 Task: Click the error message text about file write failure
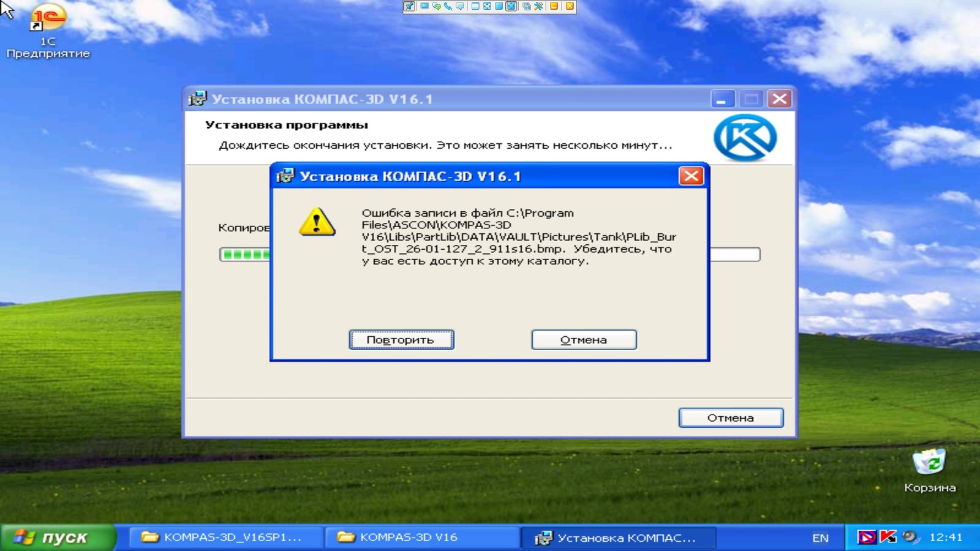[518, 237]
